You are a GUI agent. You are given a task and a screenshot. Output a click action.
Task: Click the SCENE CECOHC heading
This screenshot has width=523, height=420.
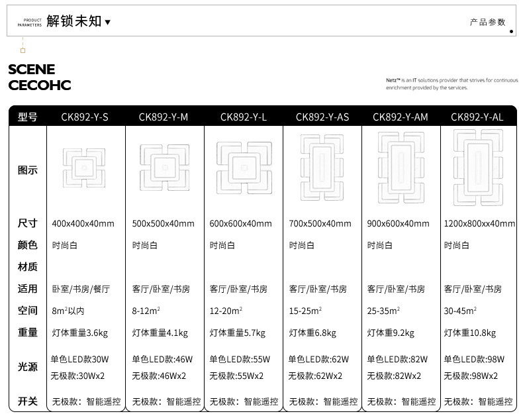(39, 77)
